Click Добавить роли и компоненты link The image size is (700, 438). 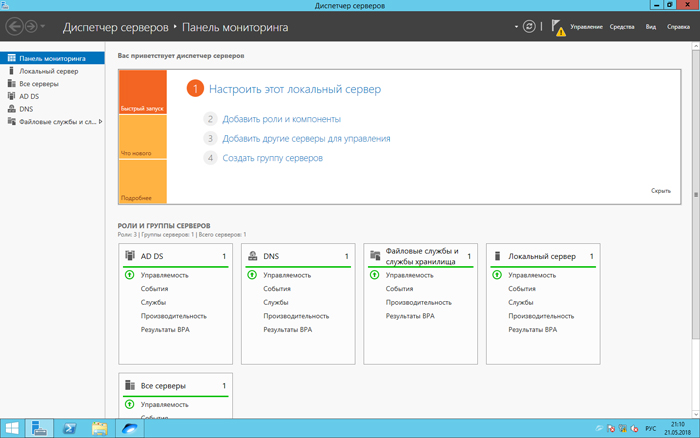[x=274, y=119]
